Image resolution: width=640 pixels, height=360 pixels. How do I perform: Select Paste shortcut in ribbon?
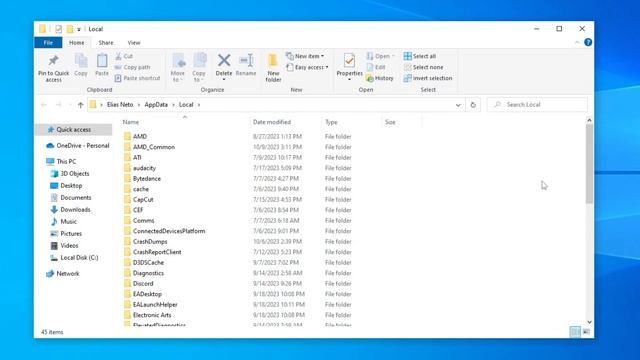point(138,78)
